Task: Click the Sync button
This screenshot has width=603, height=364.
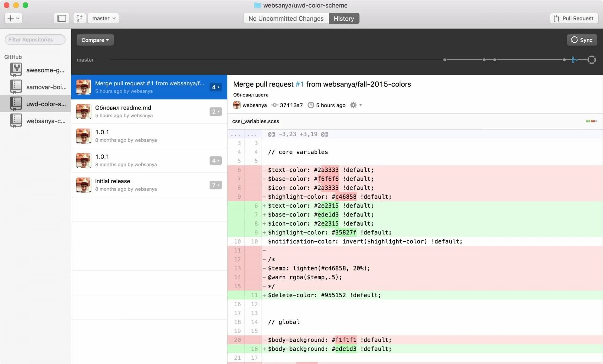Action: pyautogui.click(x=582, y=40)
